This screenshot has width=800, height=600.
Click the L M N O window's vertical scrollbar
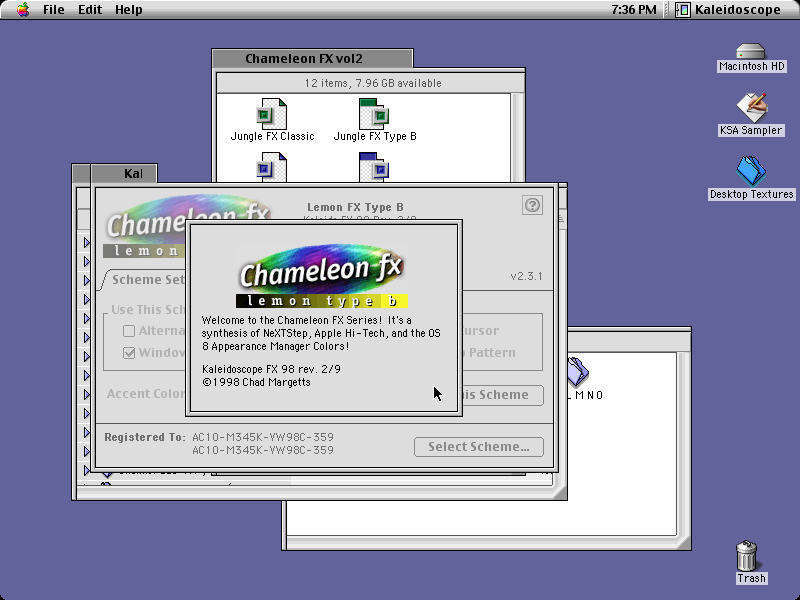(683, 444)
